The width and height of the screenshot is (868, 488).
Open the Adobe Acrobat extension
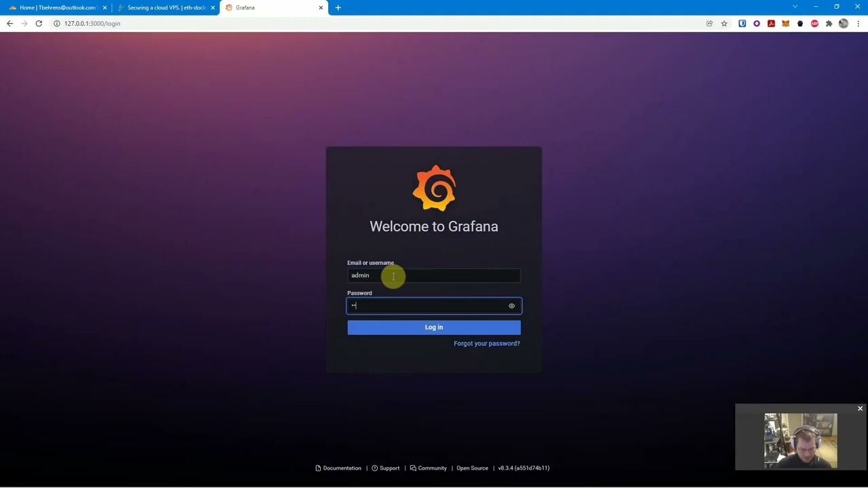coord(771,24)
